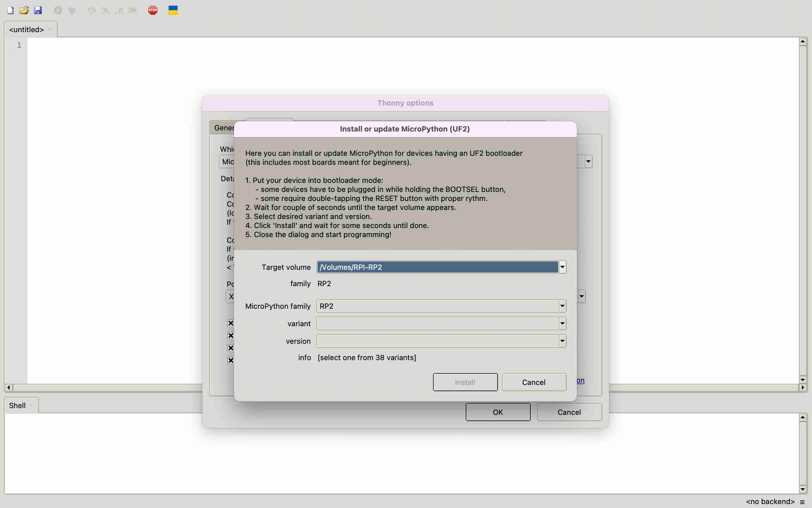The height and width of the screenshot is (508, 812).
Task: Click the '[select one from 38 variants]' info text
Action: [x=367, y=358]
